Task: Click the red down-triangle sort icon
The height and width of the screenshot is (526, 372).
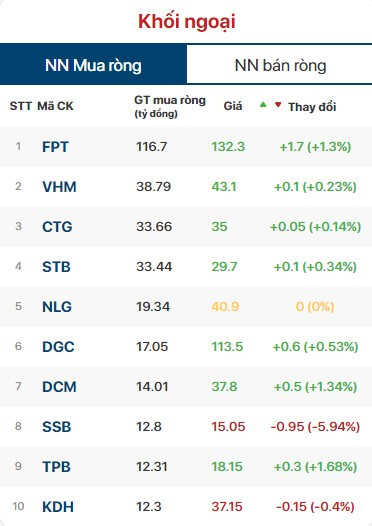Action: pos(278,105)
